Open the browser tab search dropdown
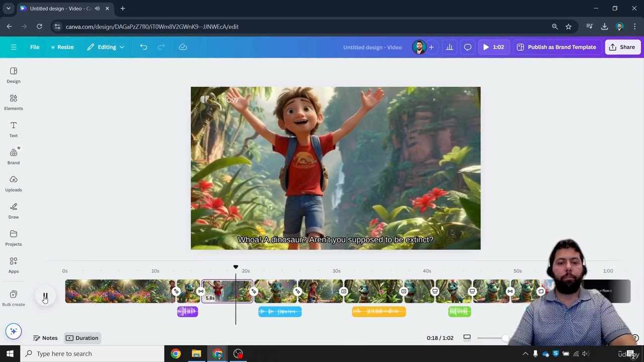This screenshot has height=362, width=644. [8, 9]
